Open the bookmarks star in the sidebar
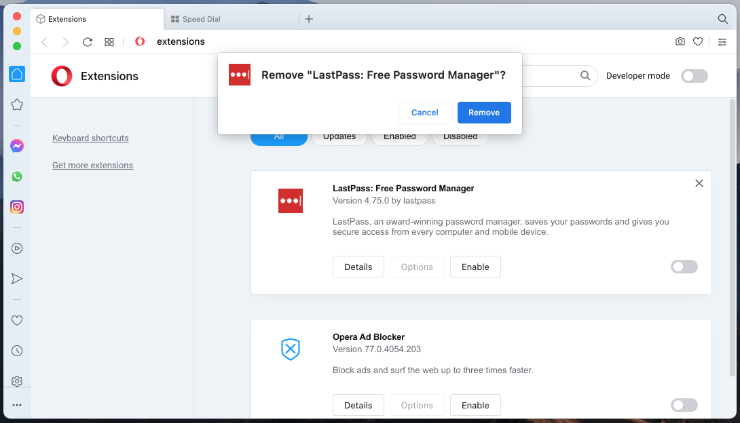The height and width of the screenshot is (423, 740). pos(17,104)
